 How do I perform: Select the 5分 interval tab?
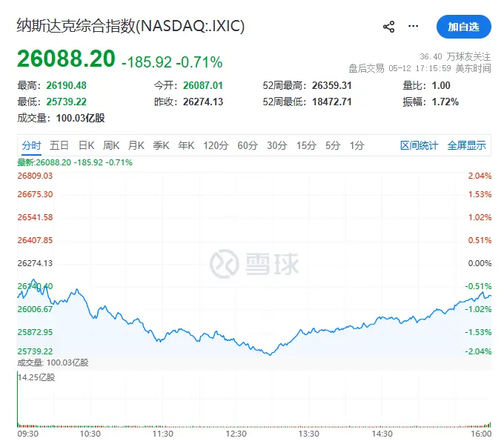(333, 145)
